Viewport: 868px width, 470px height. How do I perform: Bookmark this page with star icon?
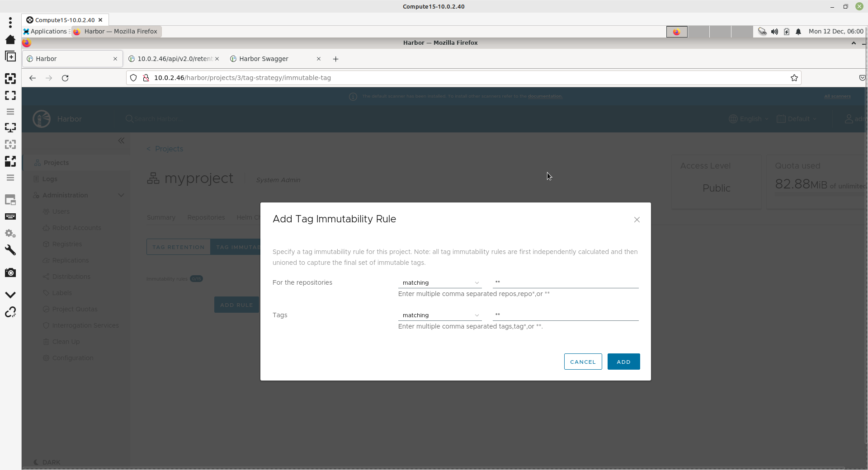coord(794,78)
